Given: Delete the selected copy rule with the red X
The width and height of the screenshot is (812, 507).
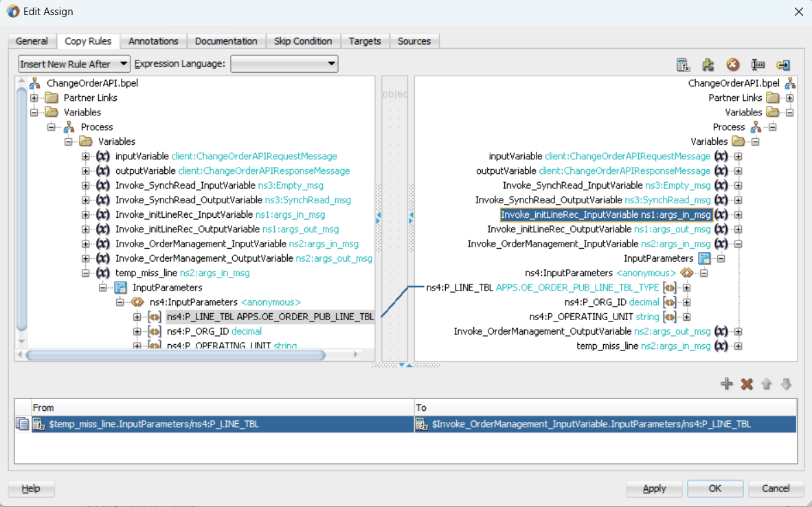Looking at the screenshot, I should 747,384.
